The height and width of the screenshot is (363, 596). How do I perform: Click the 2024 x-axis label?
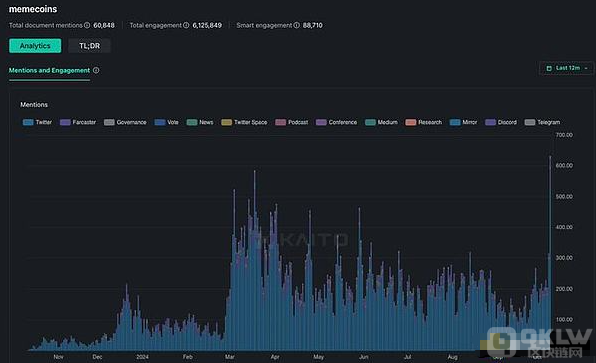[143, 357]
